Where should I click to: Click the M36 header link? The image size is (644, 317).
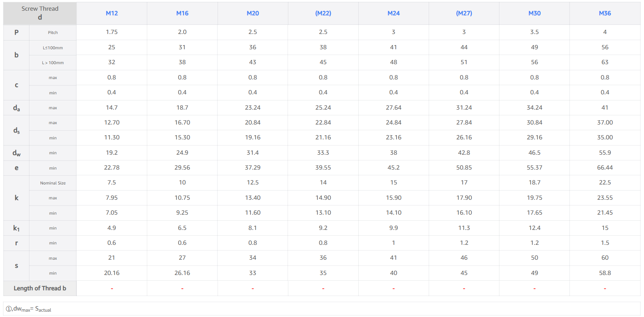[x=605, y=13]
